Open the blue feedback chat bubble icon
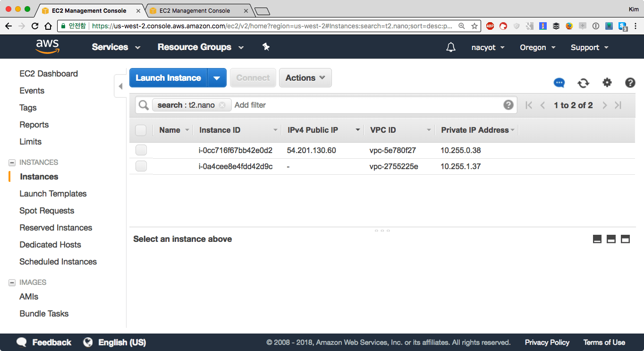Image resolution: width=644 pixels, height=351 pixels. (x=559, y=83)
